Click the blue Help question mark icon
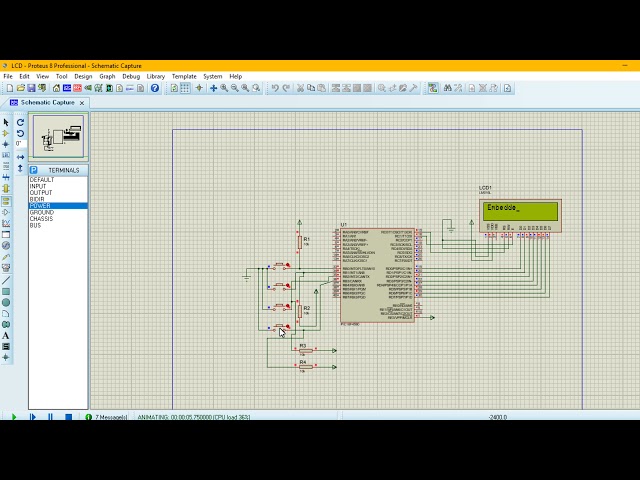 click(x=155, y=88)
